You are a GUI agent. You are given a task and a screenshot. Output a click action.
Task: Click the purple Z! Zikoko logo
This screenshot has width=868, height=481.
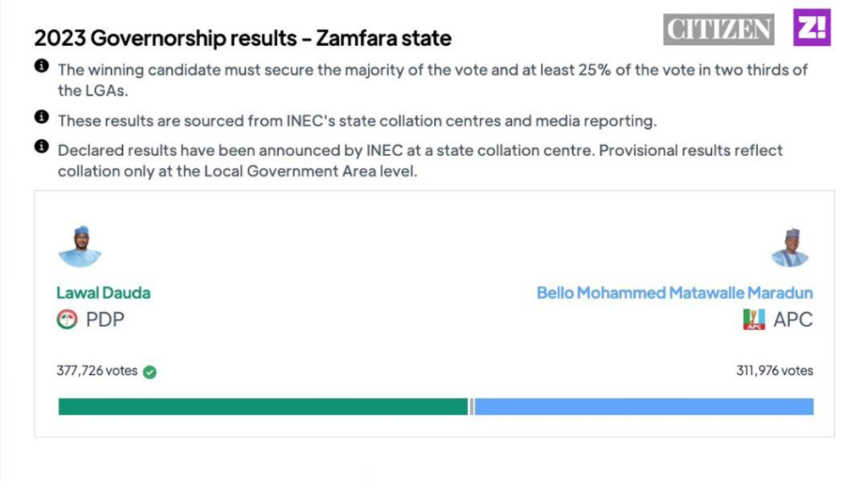click(x=811, y=28)
